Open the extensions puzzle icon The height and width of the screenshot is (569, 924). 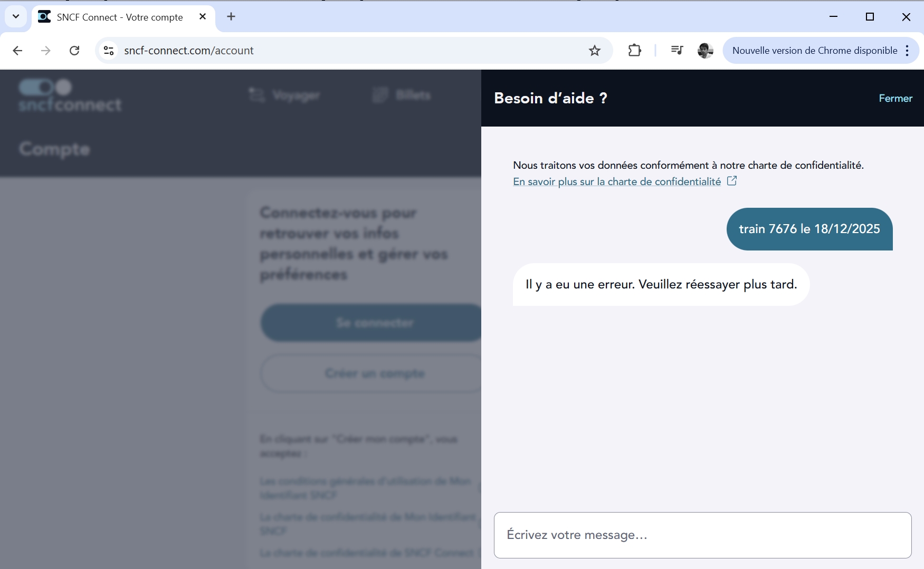[634, 51]
